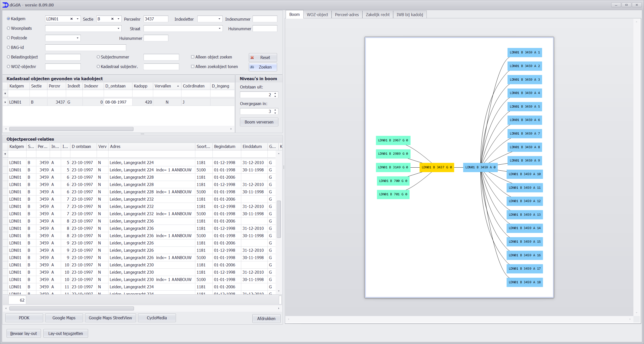644x344 pixels.
Task: Select the BAG-id radio button
Action: (x=9, y=47)
